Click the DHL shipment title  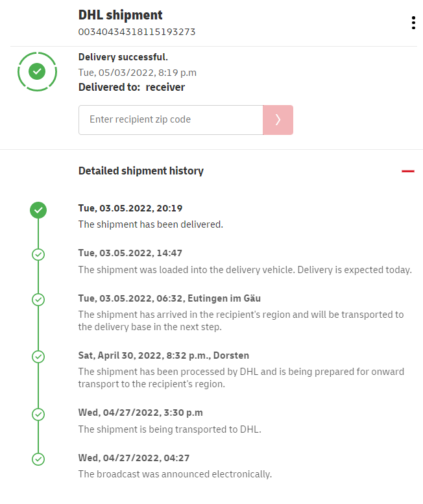(x=121, y=15)
